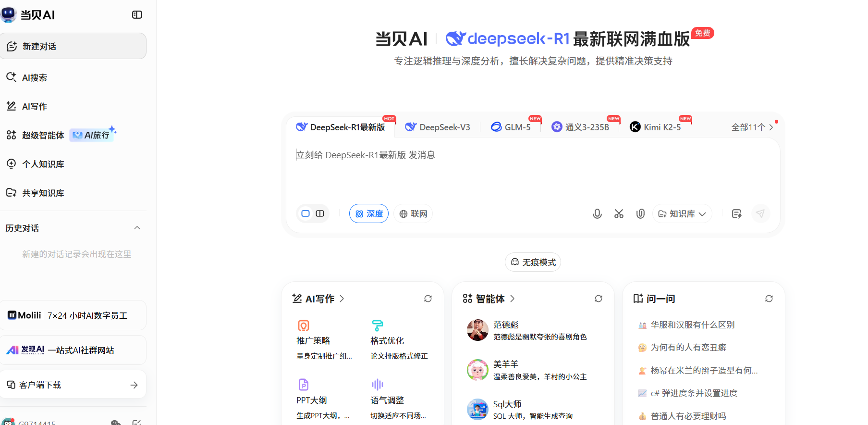868x425 pixels.
Task: Open the 智能体 card header
Action: coord(489,299)
